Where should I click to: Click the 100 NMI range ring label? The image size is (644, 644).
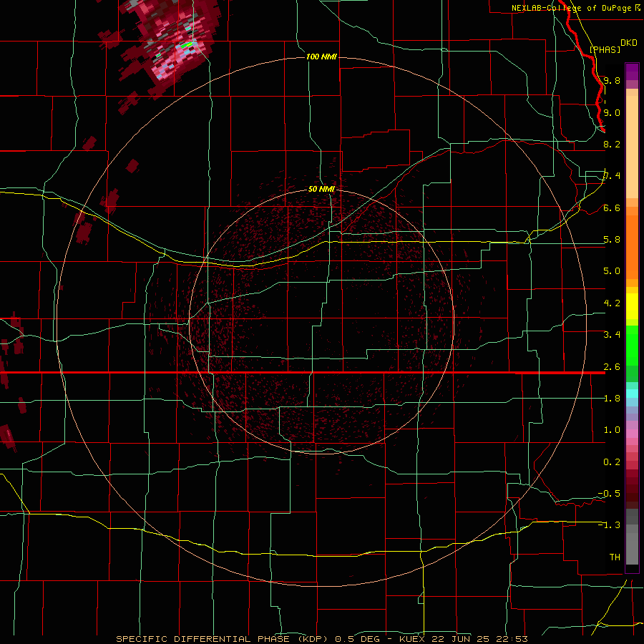321,57
